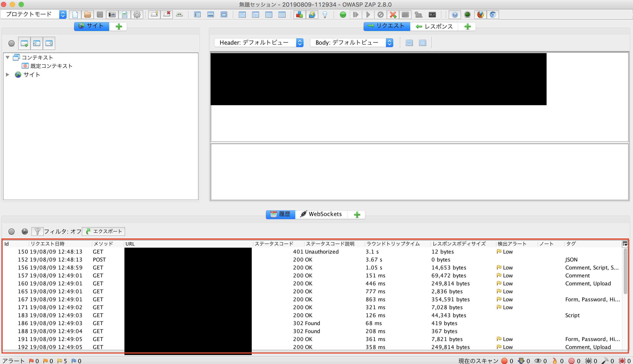Select history row Id 150 401 Unauthorized
This screenshot has height=364, width=633.
coord(312,252)
